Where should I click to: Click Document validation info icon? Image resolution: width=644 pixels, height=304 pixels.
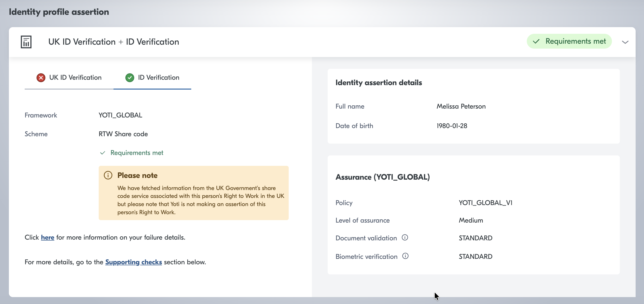405,237
